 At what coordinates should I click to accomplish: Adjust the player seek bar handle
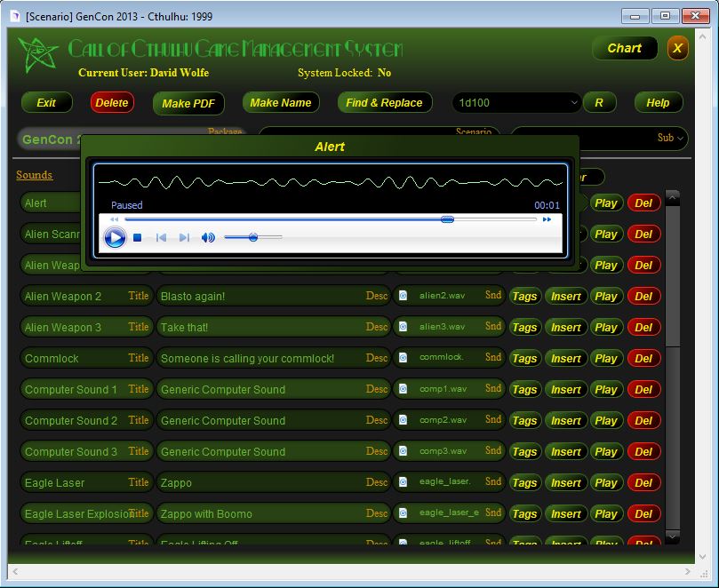[447, 219]
